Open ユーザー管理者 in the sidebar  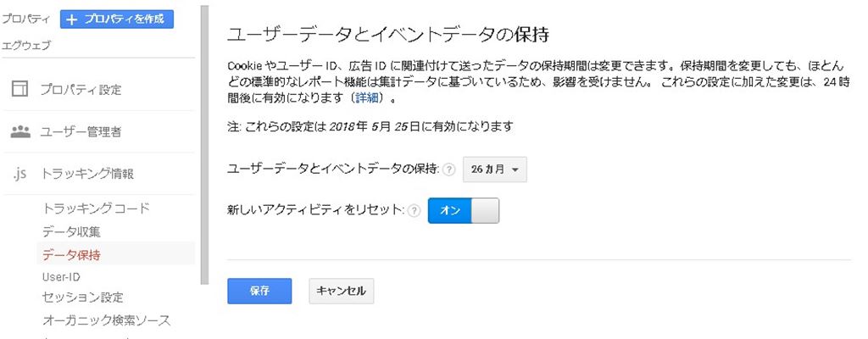[81, 132]
